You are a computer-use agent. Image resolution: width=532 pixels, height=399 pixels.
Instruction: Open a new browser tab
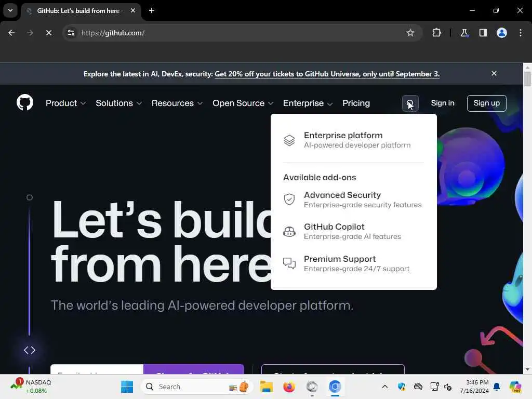[151, 10]
